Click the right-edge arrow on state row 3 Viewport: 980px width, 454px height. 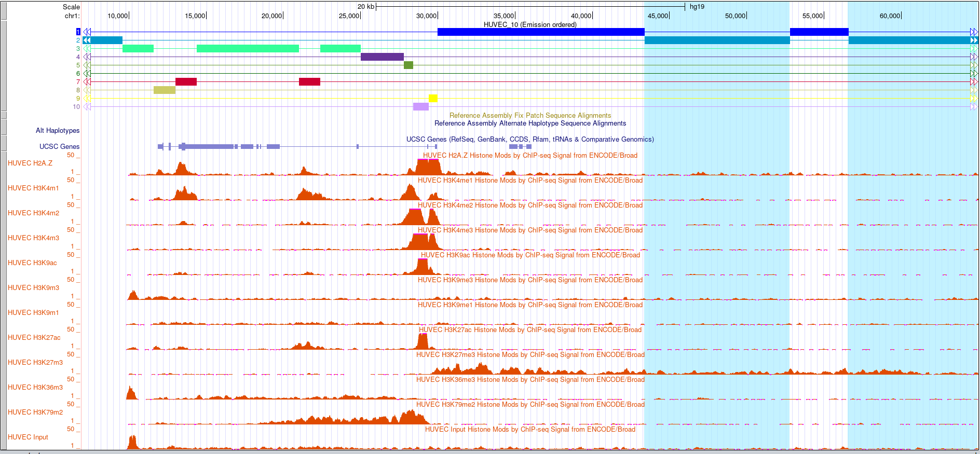(974, 49)
